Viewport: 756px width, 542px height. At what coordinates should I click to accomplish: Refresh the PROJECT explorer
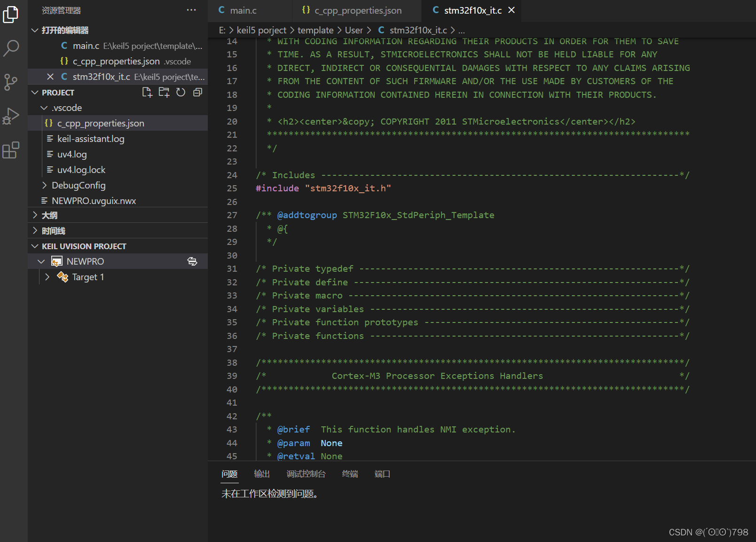tap(181, 92)
